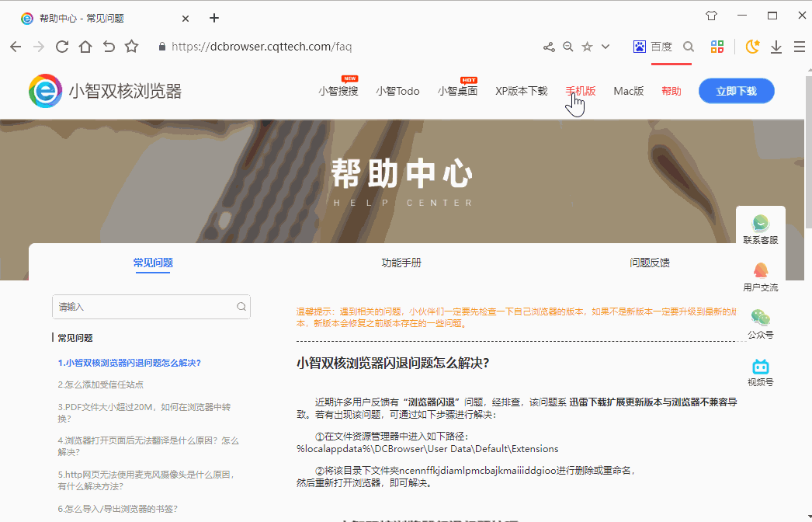Click the 视频号 video channel icon
812x522 pixels.
[x=760, y=364]
